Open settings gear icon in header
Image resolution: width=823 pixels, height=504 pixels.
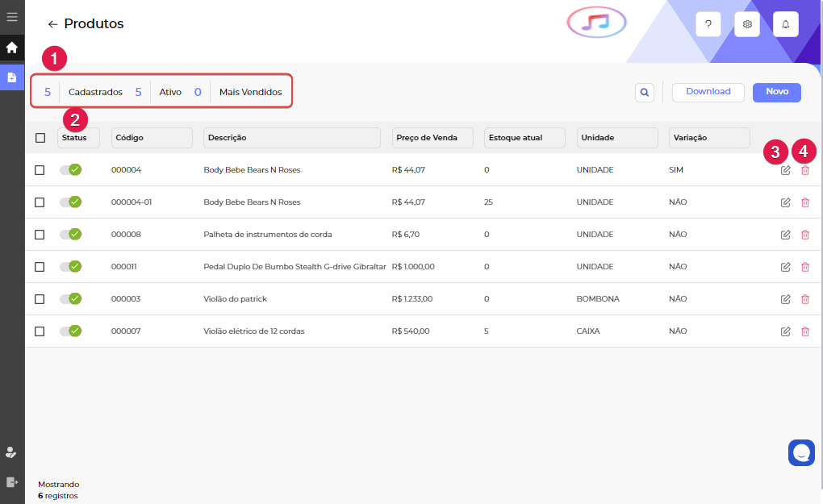click(x=747, y=24)
